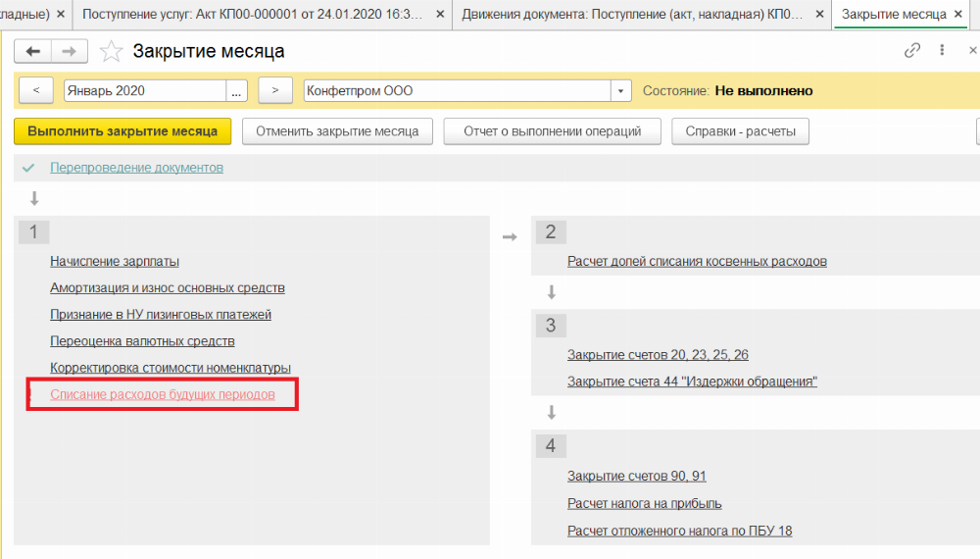This screenshot has height=559, width=980.
Task: Switch to Поступление услуг: Акт tab
Action: point(253,15)
